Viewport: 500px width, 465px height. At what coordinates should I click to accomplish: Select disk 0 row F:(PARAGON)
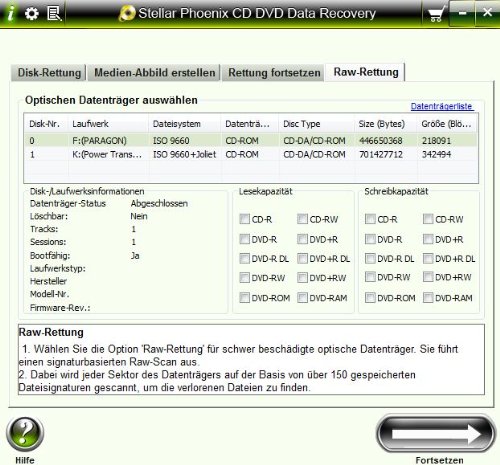(251, 140)
